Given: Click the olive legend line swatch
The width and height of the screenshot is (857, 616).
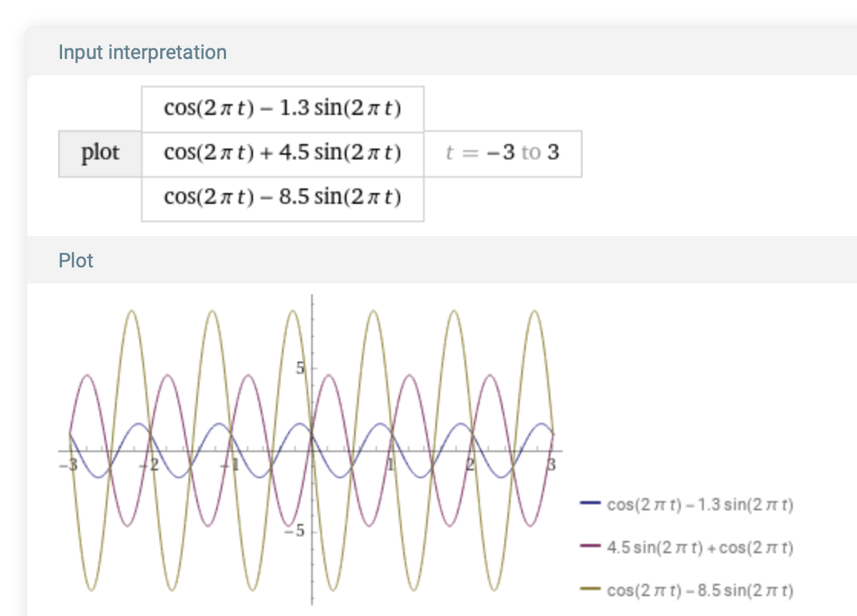Looking at the screenshot, I should (x=590, y=590).
